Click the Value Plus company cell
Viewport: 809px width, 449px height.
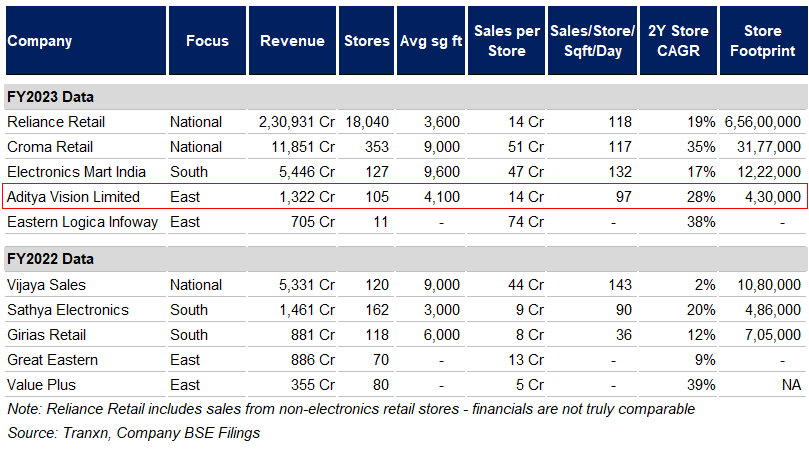point(41,385)
